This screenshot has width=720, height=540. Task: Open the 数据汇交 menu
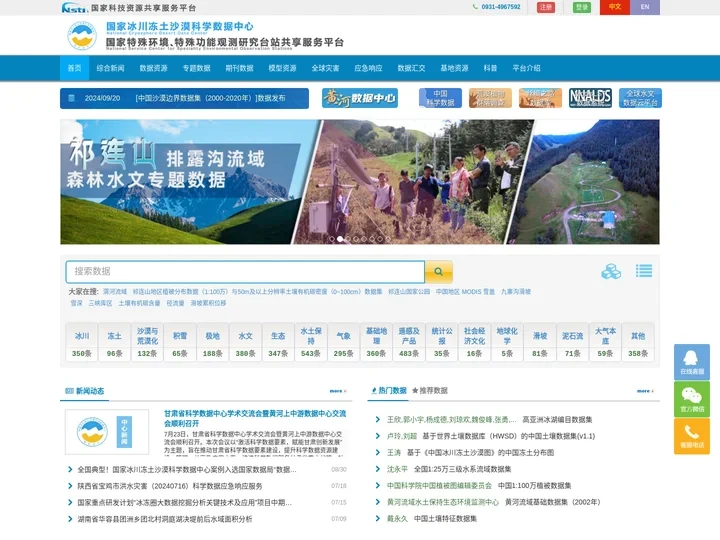(x=411, y=68)
